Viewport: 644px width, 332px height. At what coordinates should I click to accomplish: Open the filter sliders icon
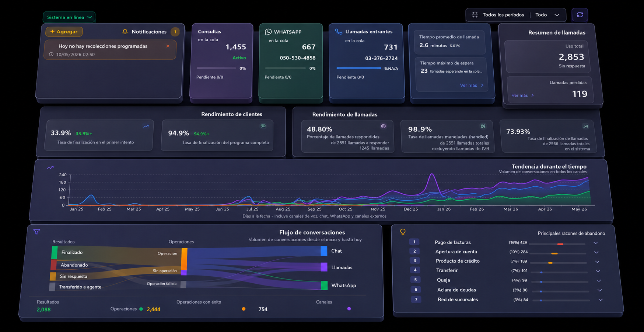click(x=475, y=15)
